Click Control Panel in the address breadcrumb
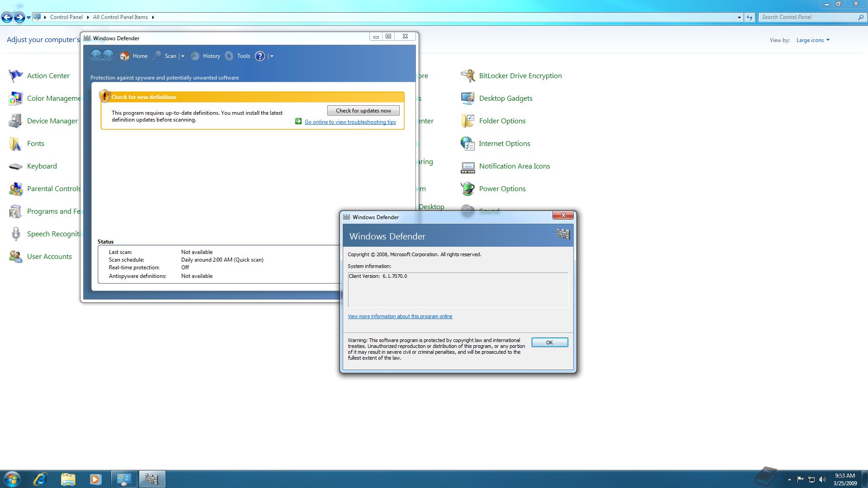Image resolution: width=868 pixels, height=488 pixels. [66, 17]
